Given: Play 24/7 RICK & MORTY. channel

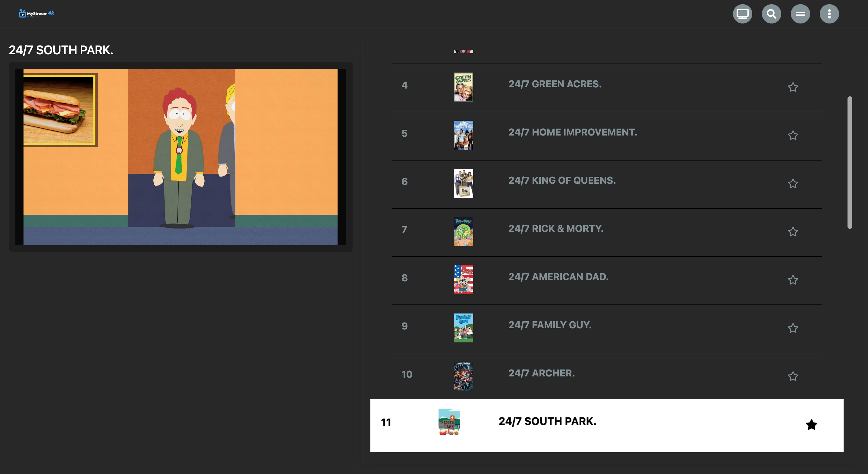Looking at the screenshot, I should pos(556,228).
